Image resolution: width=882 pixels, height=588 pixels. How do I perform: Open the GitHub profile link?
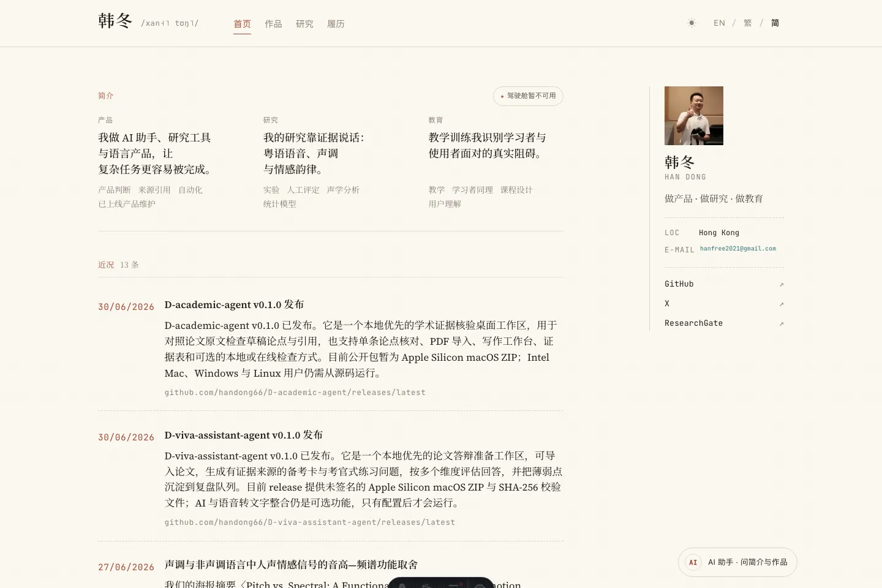[x=679, y=284]
